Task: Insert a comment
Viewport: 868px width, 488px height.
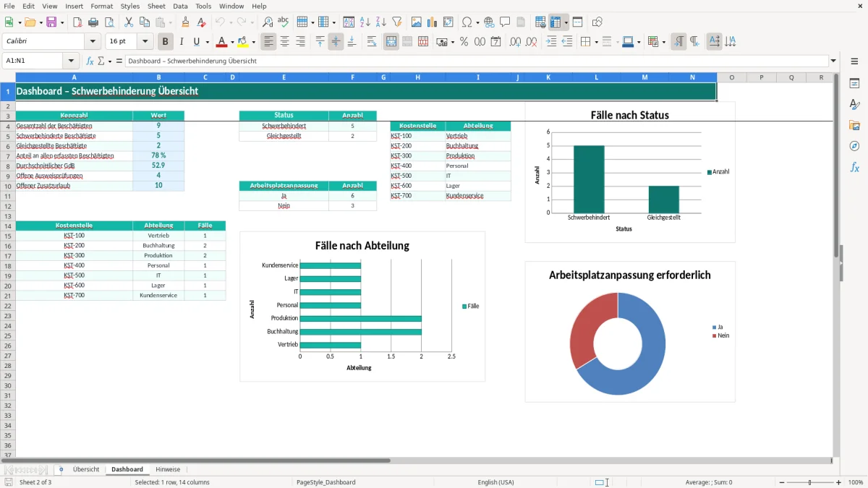Action: pos(505,22)
